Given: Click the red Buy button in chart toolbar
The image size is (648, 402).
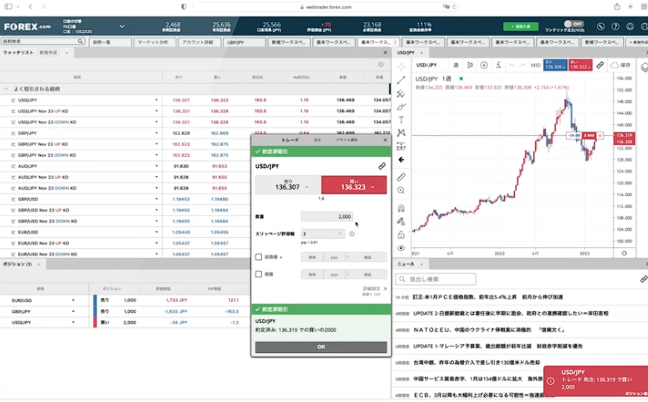Looking at the screenshot, I should pos(580,65).
